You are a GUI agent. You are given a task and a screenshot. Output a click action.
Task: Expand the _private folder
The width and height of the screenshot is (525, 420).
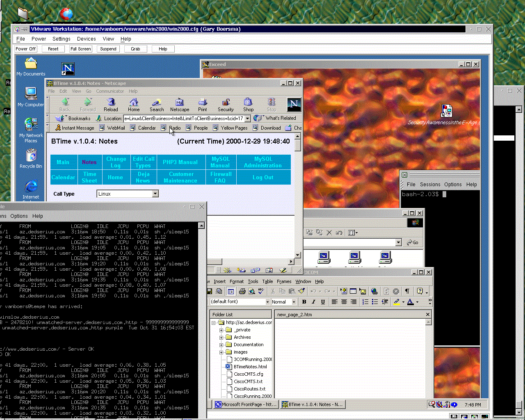[x=221, y=330]
